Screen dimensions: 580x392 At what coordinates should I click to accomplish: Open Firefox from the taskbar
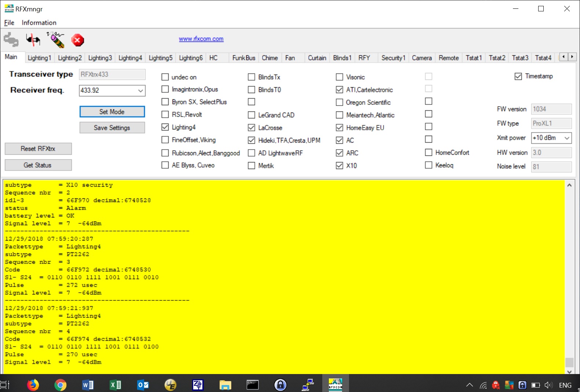point(33,385)
